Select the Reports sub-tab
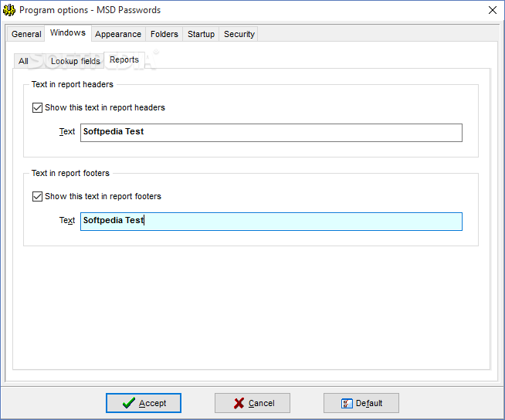 coord(124,60)
